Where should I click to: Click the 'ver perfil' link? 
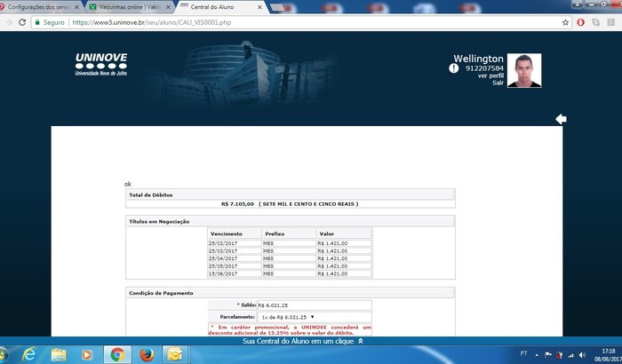coord(490,75)
